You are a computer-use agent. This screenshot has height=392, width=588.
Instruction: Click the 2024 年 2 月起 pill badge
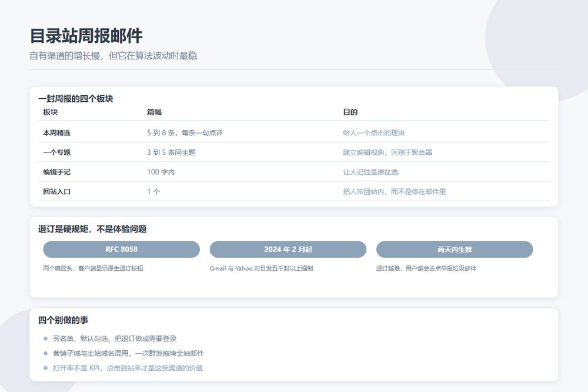coord(288,250)
